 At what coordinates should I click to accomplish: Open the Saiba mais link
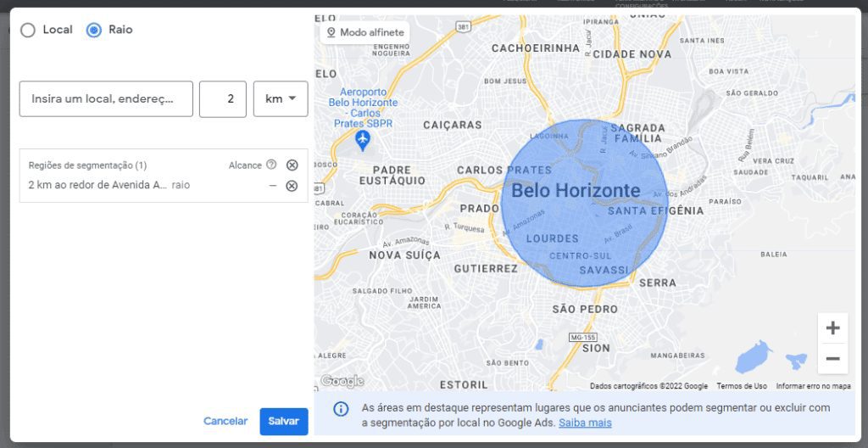pyautogui.click(x=585, y=423)
